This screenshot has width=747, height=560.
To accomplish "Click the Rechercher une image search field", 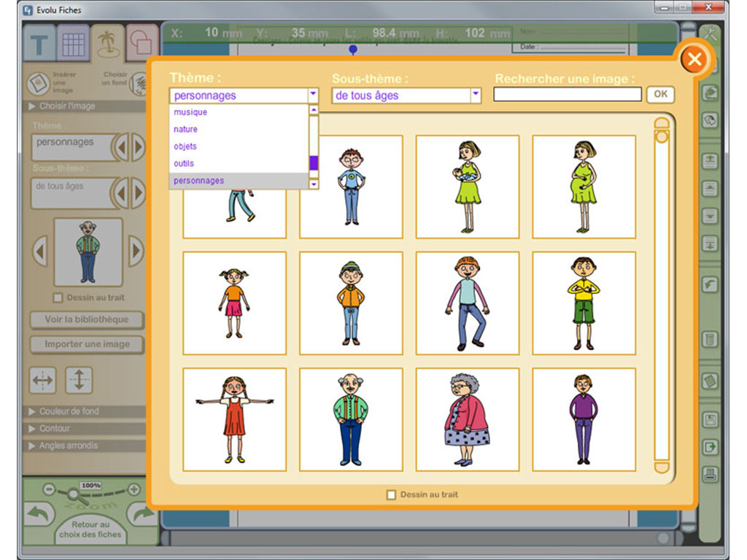I will [567, 95].
